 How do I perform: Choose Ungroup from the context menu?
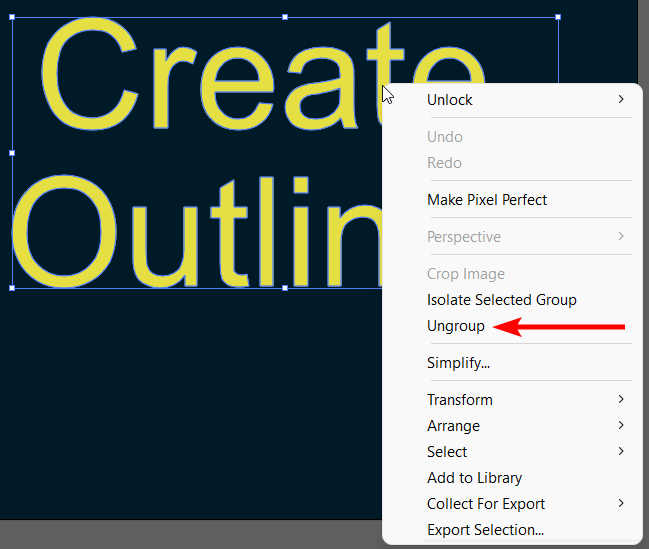tap(455, 326)
